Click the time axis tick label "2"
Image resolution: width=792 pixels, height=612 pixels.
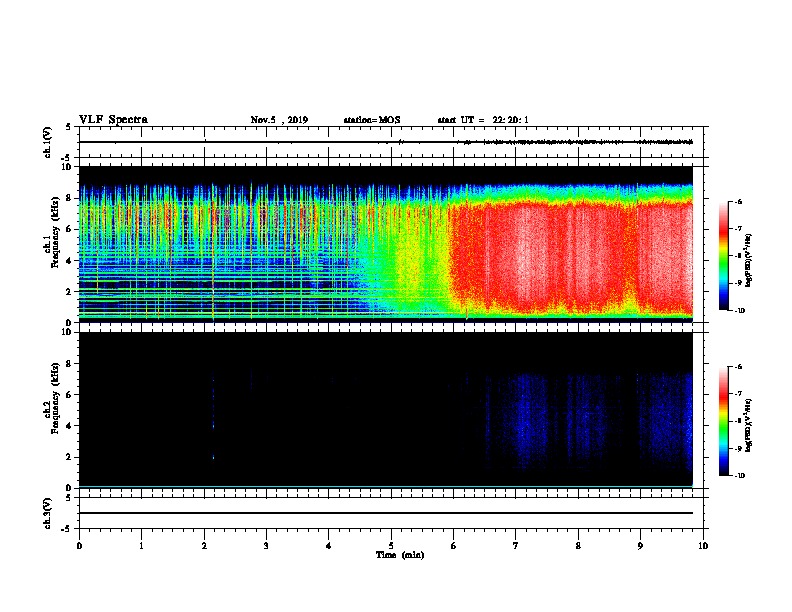[x=204, y=546]
